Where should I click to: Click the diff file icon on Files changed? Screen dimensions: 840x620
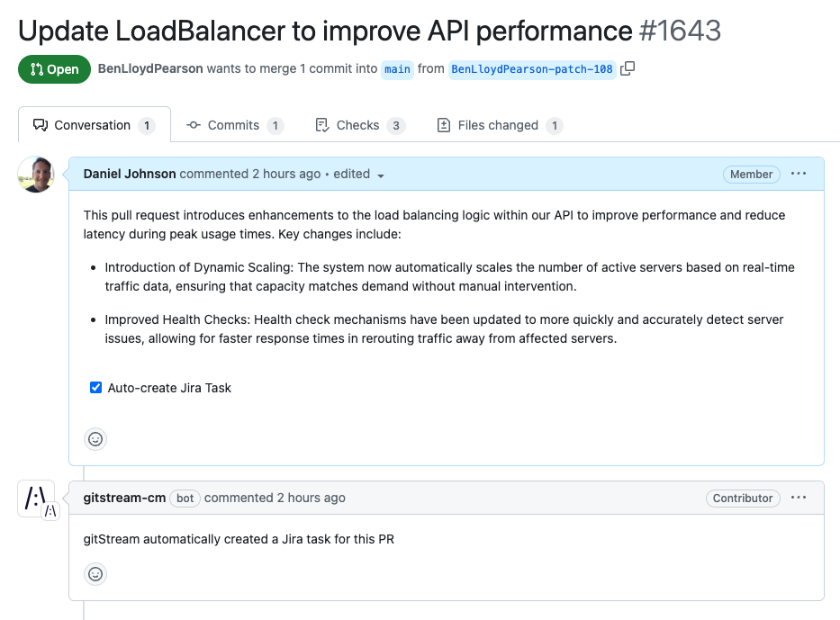click(x=444, y=125)
